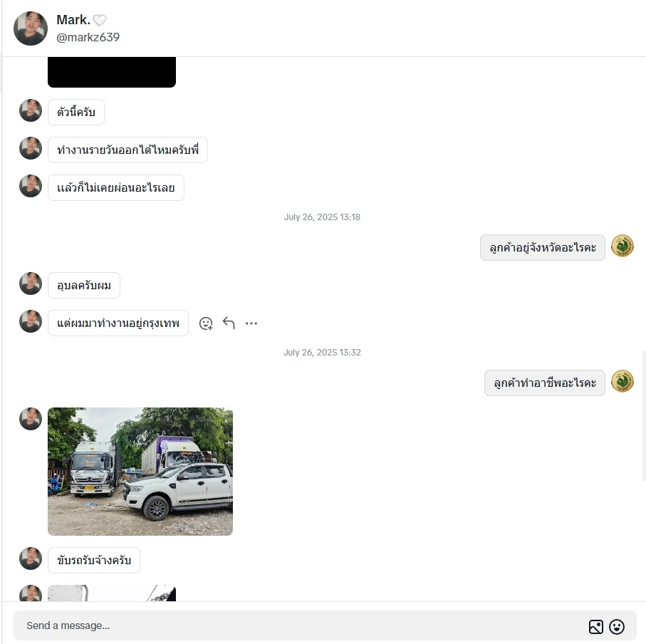Open the @markz639 username link
The width and height of the screenshot is (646, 644).
(x=88, y=38)
